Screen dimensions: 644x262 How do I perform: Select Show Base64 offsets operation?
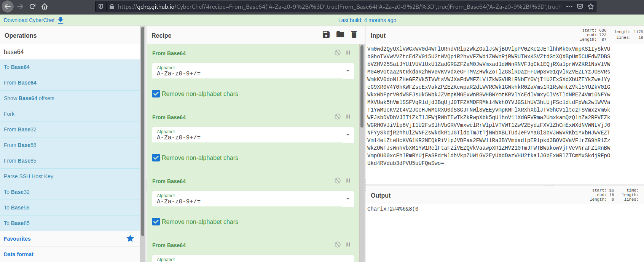pos(70,98)
